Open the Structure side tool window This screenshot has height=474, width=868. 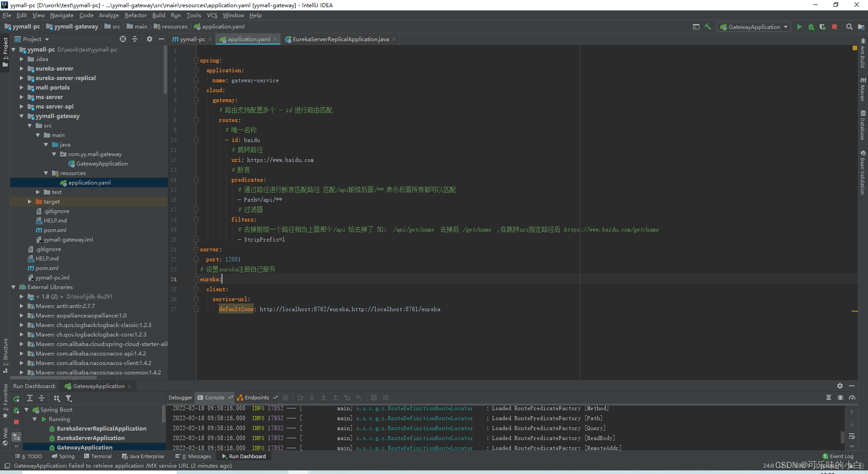pos(5,356)
